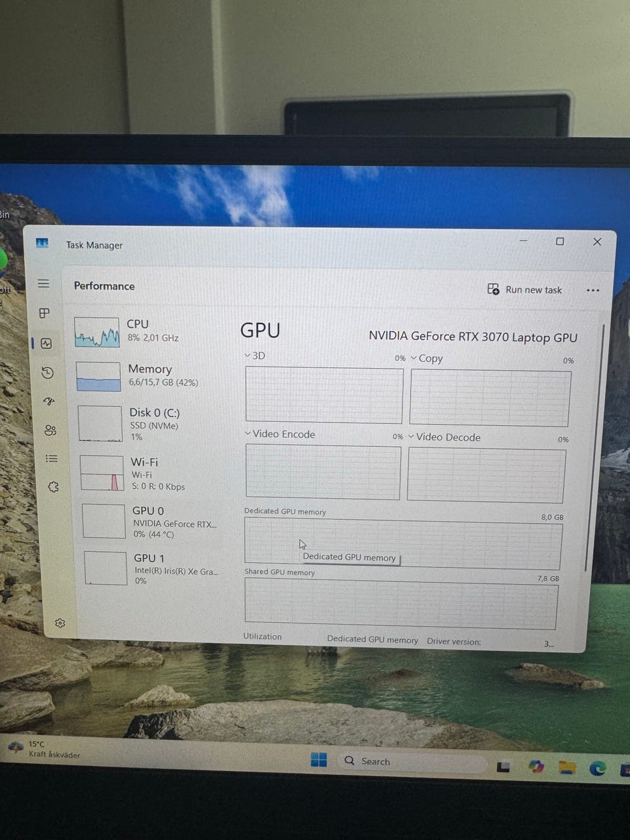
Task: Close the Task Manager window
Action: 597,241
